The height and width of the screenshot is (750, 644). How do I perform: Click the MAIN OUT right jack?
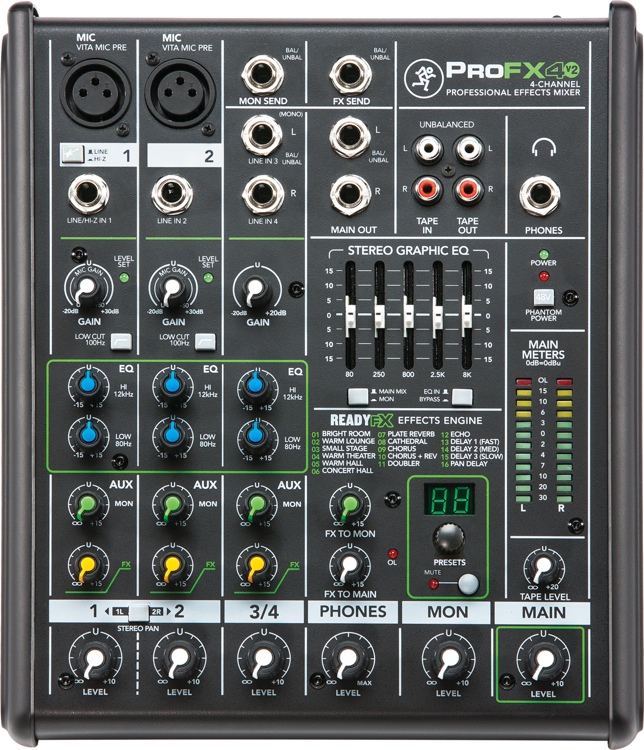click(x=351, y=194)
